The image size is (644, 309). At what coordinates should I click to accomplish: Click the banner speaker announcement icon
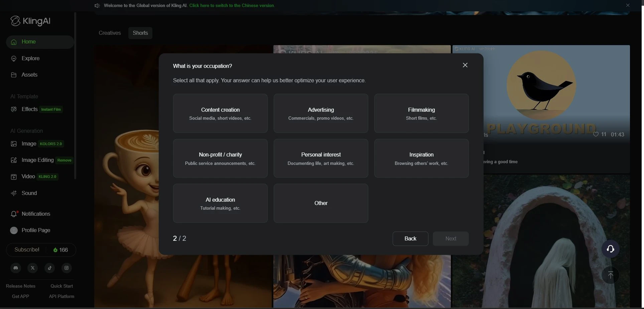coord(97,6)
